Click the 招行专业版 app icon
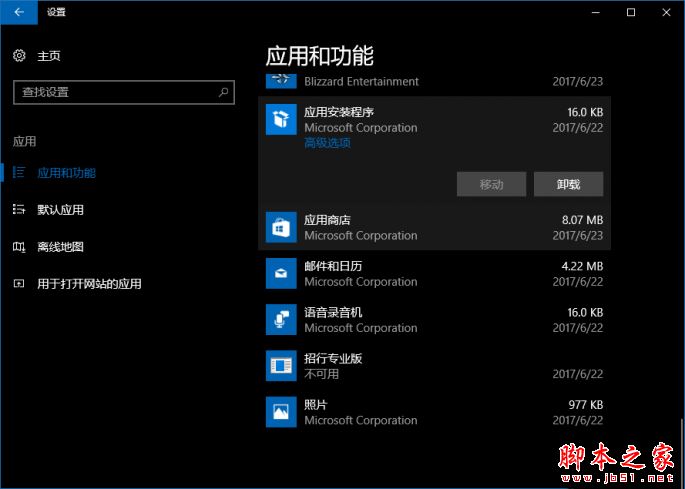Viewport: 685px width, 489px height. pos(281,365)
